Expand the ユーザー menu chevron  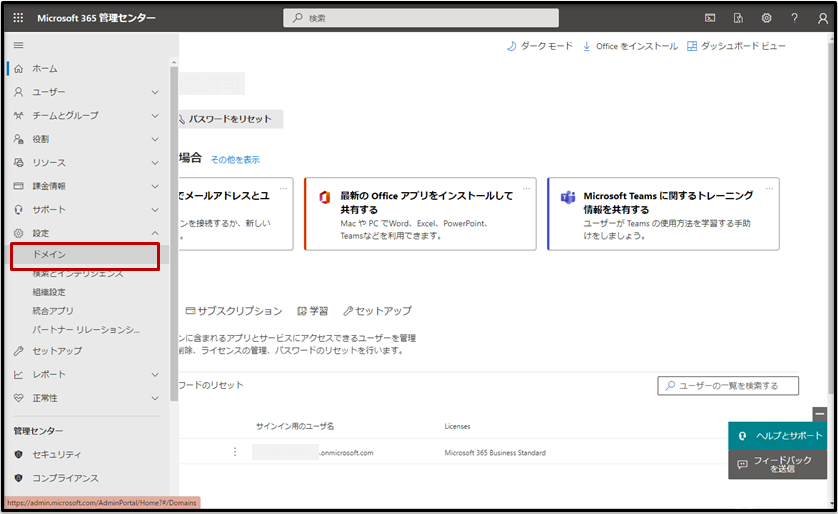tap(155, 92)
